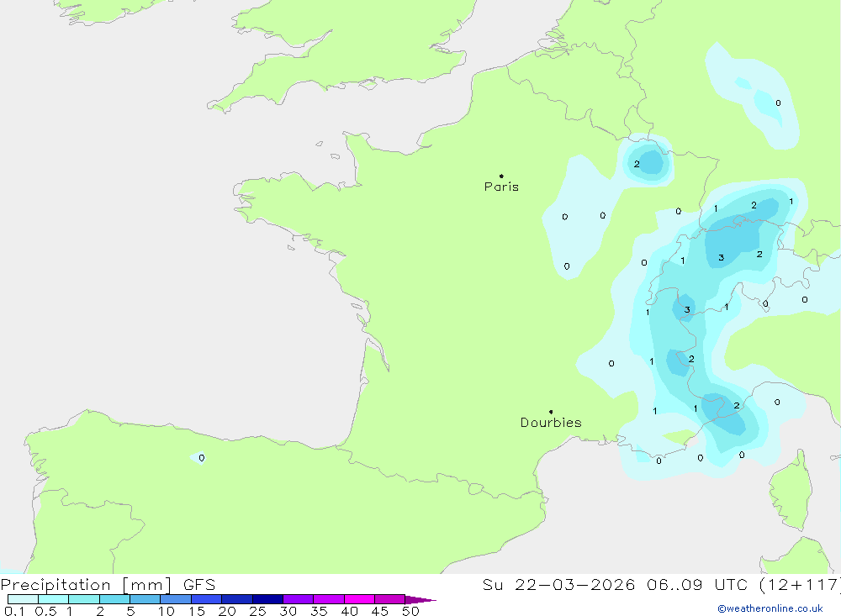Viewport: 841px width, 616px height.
Task: Pick the 2–5 mm legend swatch
Action: point(114,599)
